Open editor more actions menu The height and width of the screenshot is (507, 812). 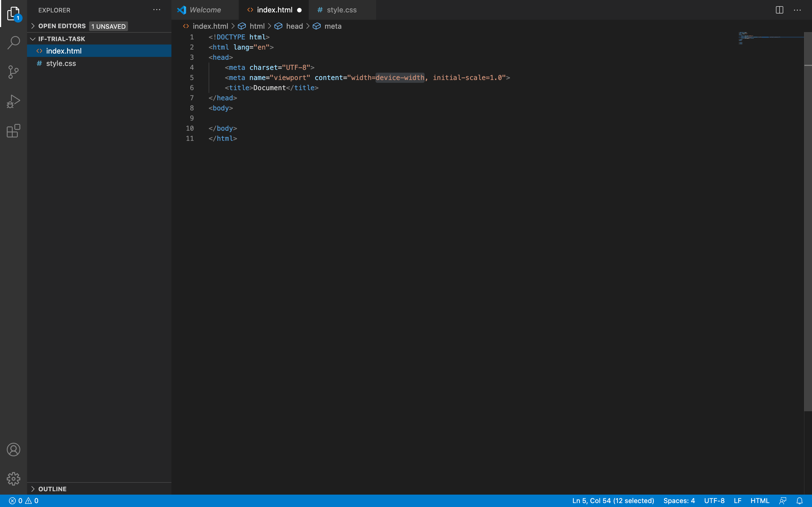798,10
